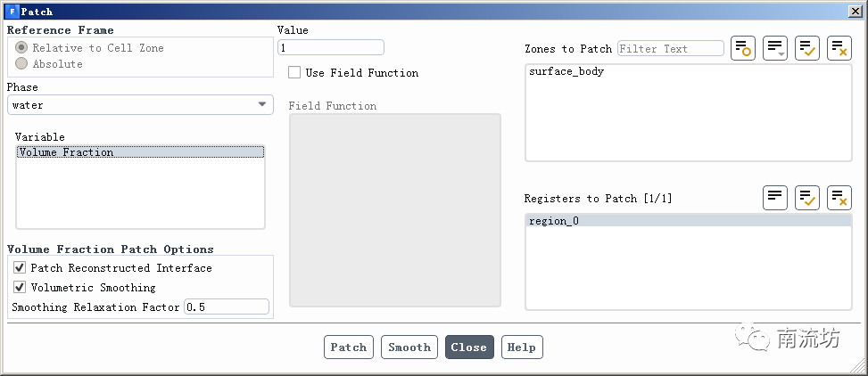Select Relative to Cell Zone radio button
This screenshot has height=376, width=868.
[21, 48]
